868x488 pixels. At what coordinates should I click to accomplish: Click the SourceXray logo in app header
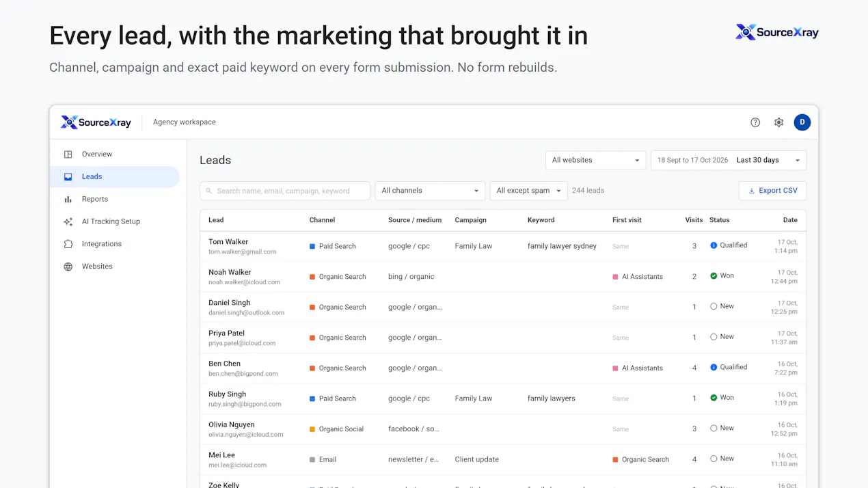click(x=96, y=122)
